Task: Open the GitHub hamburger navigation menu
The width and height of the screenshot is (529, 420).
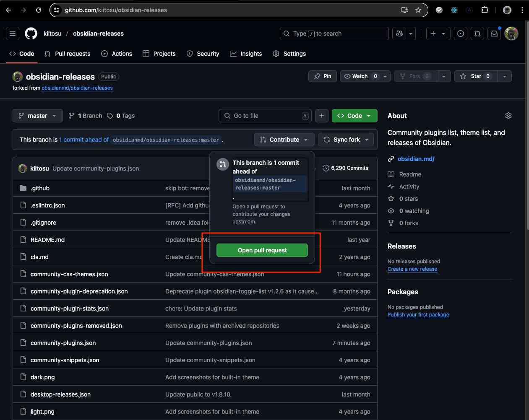Action: 13,34
